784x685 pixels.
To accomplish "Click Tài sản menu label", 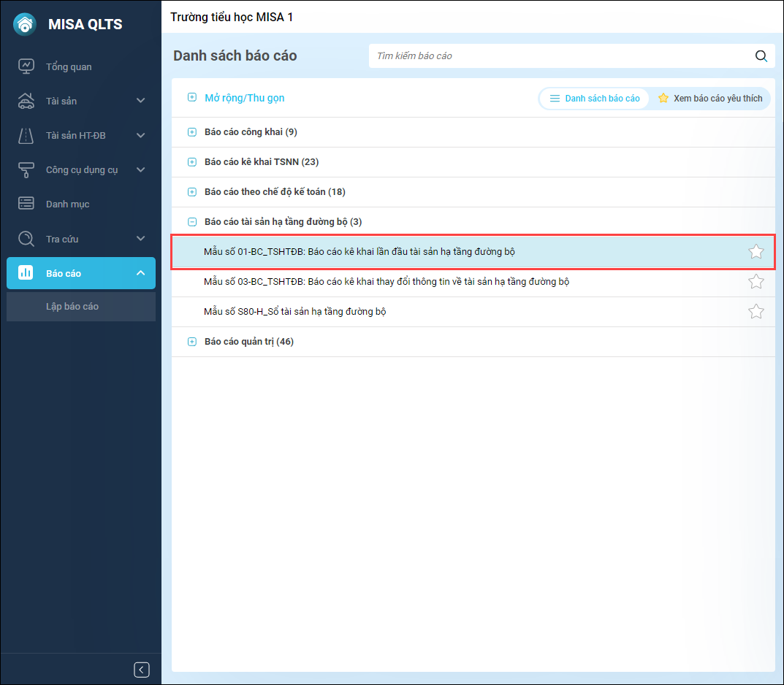I will pyautogui.click(x=61, y=101).
